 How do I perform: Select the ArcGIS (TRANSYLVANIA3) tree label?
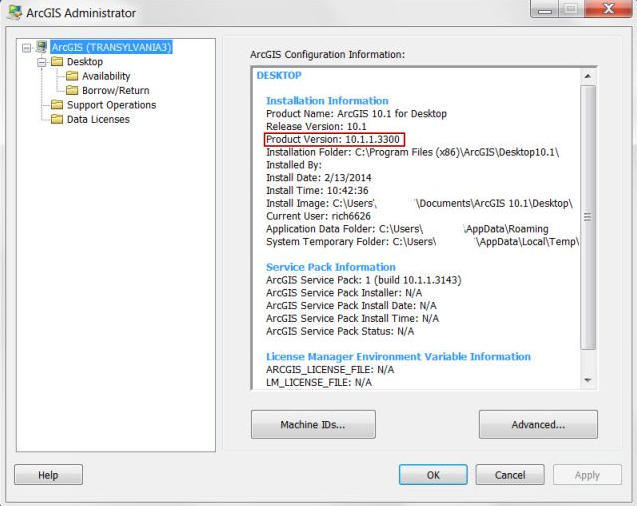[111, 47]
